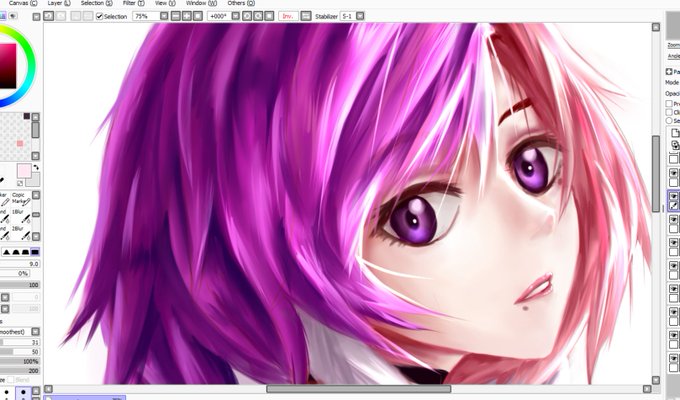Adjust the slider showing value 31
The width and height of the screenshot is (680, 400).
[x=20, y=342]
